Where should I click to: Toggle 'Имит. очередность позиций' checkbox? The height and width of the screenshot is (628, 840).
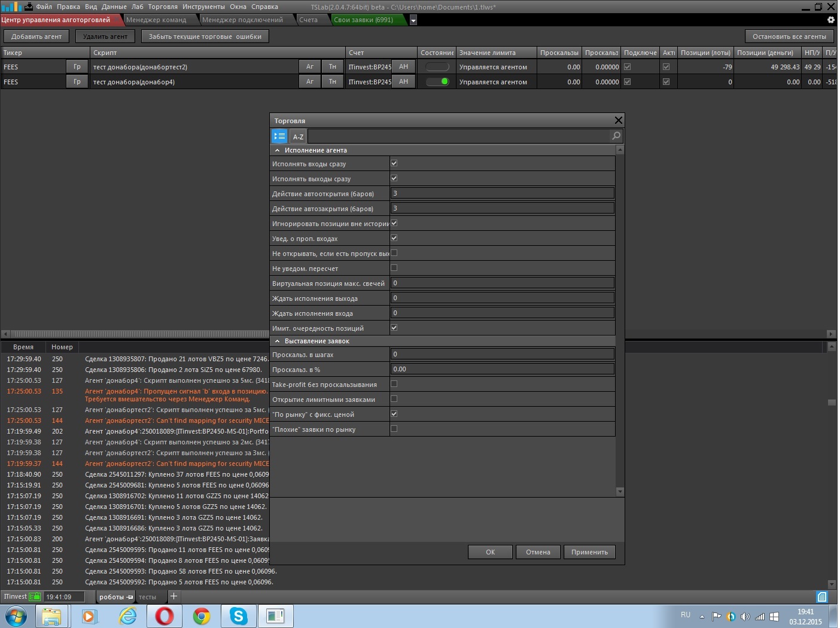pyautogui.click(x=394, y=328)
